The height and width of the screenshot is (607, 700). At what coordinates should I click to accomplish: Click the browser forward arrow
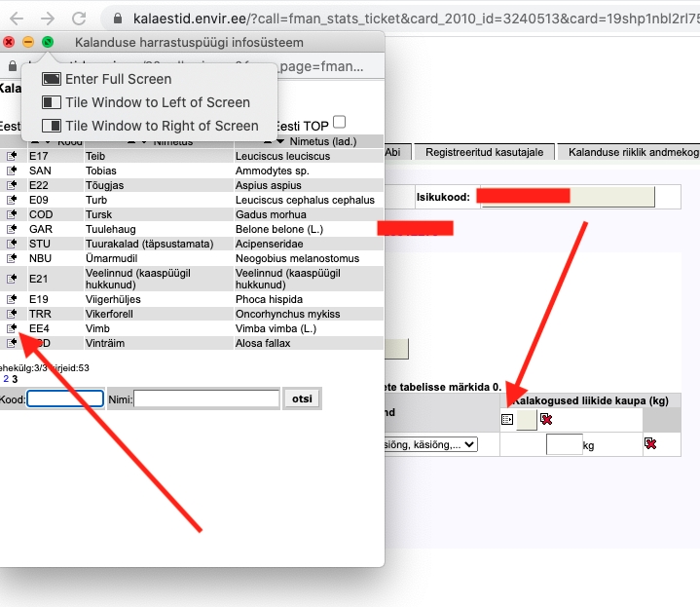coord(48,19)
